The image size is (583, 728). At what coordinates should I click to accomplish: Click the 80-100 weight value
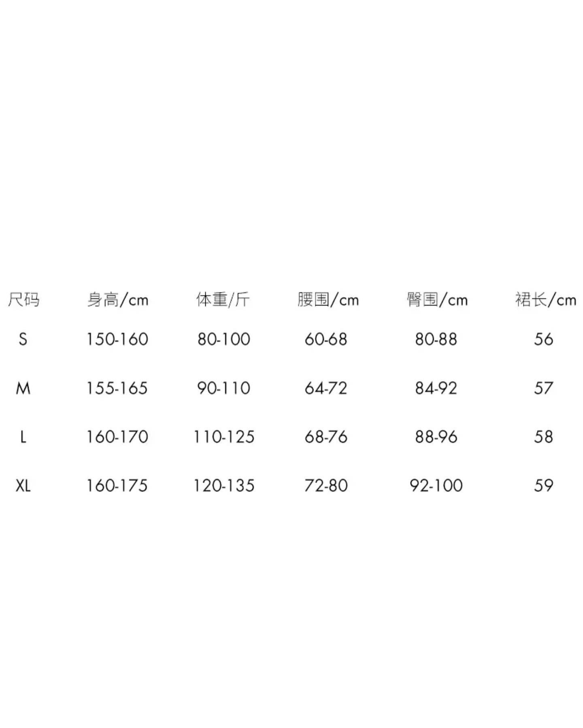pyautogui.click(x=224, y=339)
